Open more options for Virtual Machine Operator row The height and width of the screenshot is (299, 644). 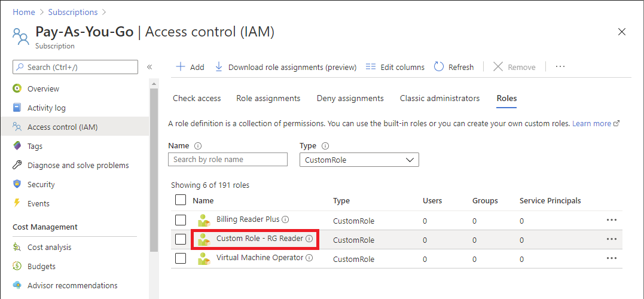[x=611, y=258]
